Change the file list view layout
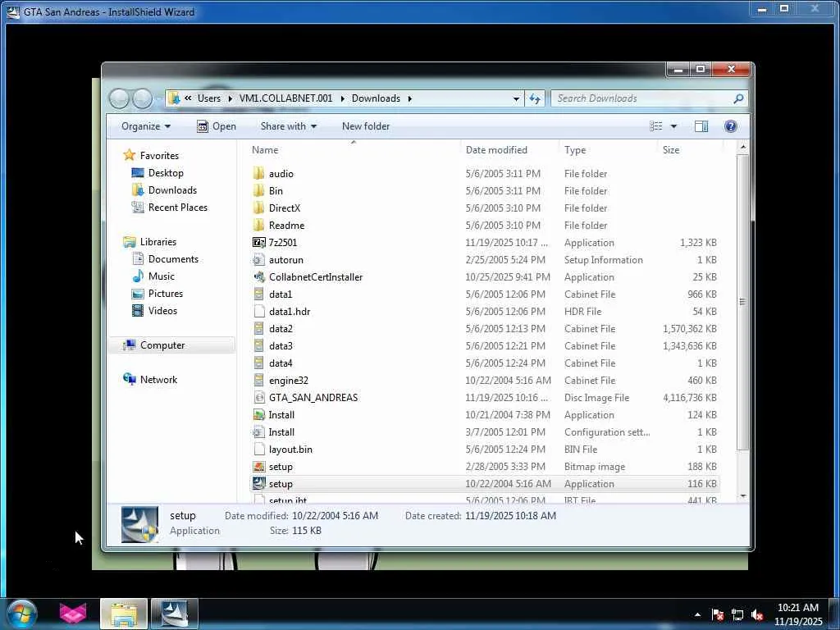The width and height of the screenshot is (840, 630). 656,126
